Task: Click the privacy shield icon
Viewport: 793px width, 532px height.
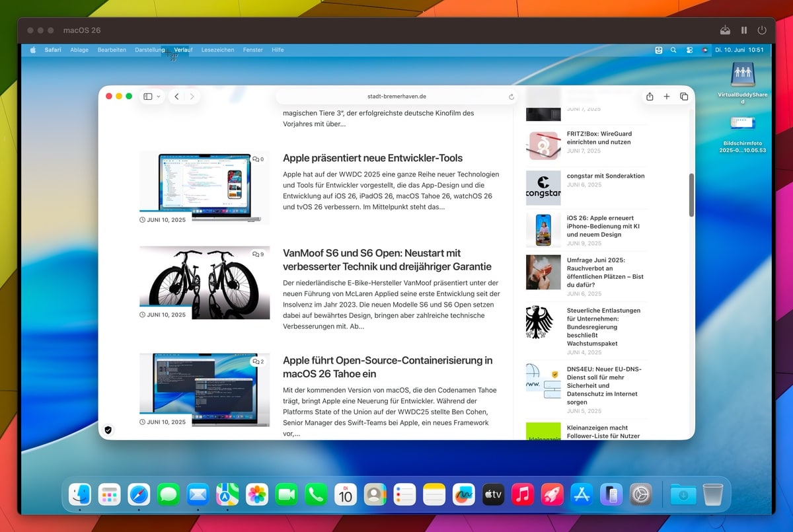Action: (108, 430)
